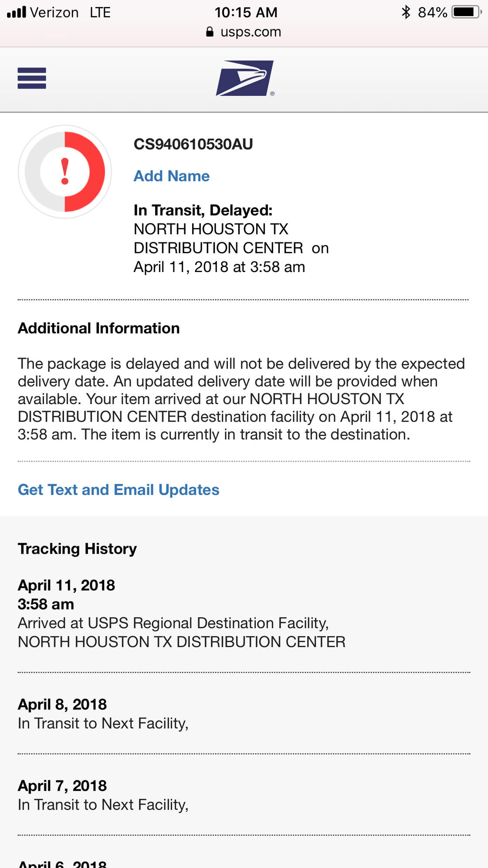Open the hamburger navigation menu

point(32,78)
